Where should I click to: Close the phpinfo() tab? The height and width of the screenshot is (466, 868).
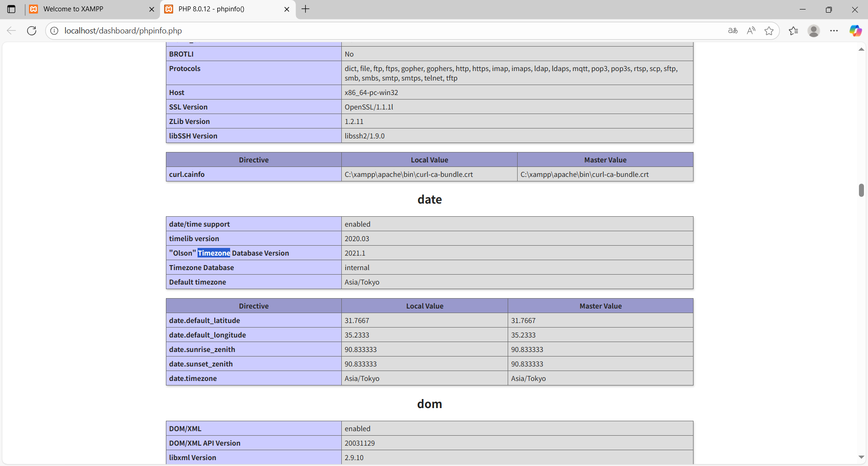(287, 10)
